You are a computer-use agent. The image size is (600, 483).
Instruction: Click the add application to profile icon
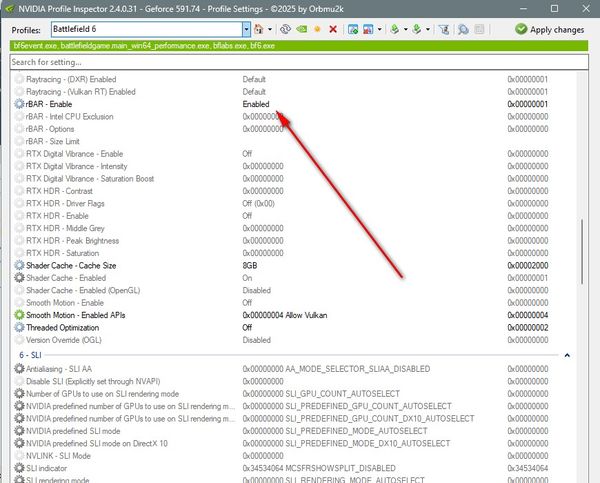(351, 30)
